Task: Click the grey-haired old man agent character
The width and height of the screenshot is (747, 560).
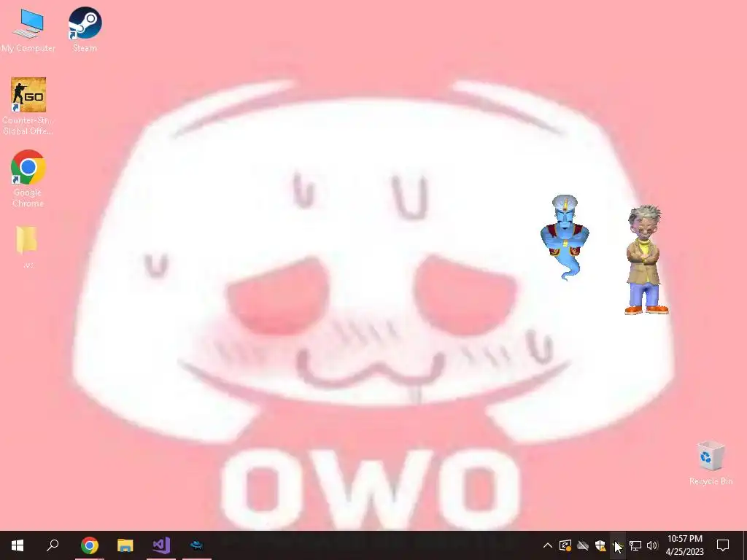Action: pos(646,260)
